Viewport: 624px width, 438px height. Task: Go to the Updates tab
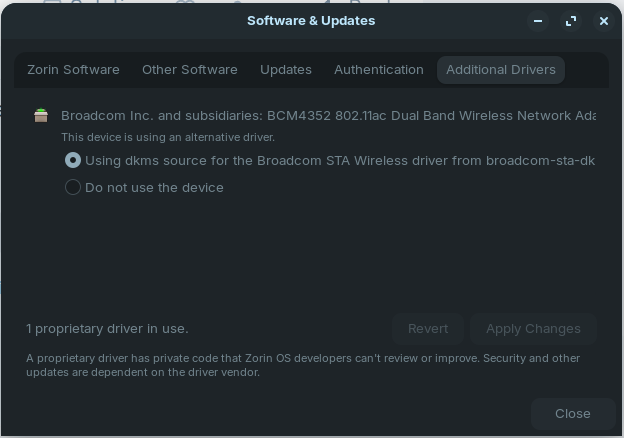click(285, 70)
